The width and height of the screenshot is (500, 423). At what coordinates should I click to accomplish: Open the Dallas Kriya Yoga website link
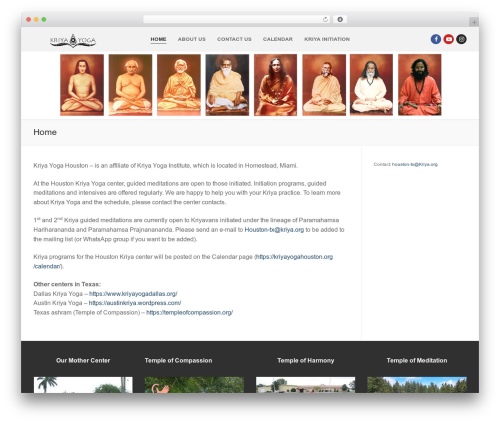(133, 294)
